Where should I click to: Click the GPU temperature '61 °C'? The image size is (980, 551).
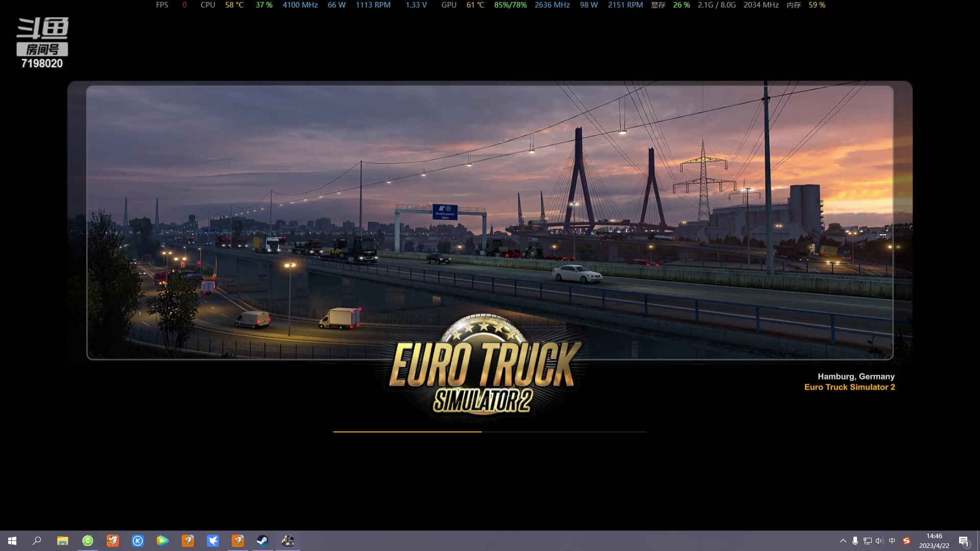[475, 5]
